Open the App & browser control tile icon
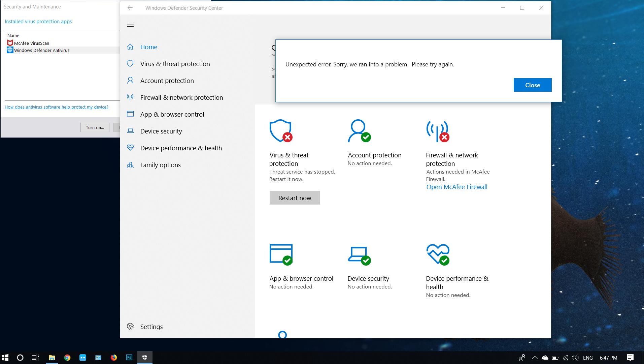The image size is (644, 364). point(281,254)
